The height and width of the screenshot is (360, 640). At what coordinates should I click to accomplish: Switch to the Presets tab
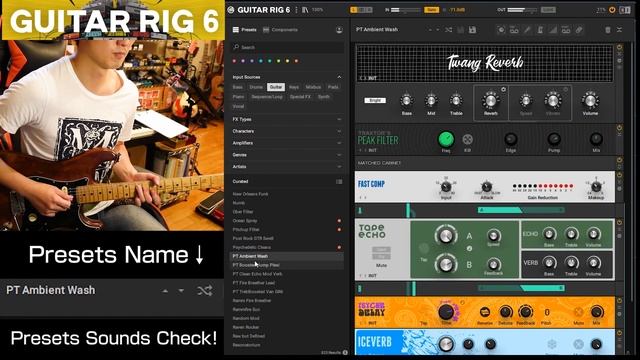click(244, 30)
